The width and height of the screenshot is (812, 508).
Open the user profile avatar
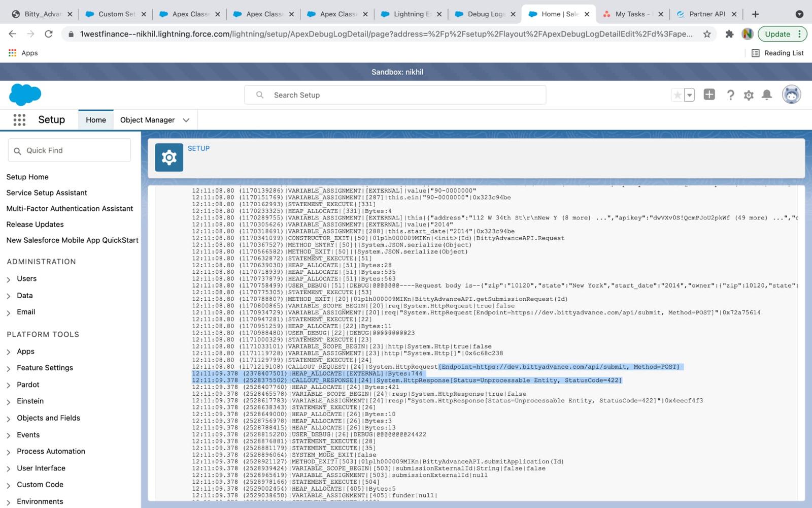coord(791,95)
